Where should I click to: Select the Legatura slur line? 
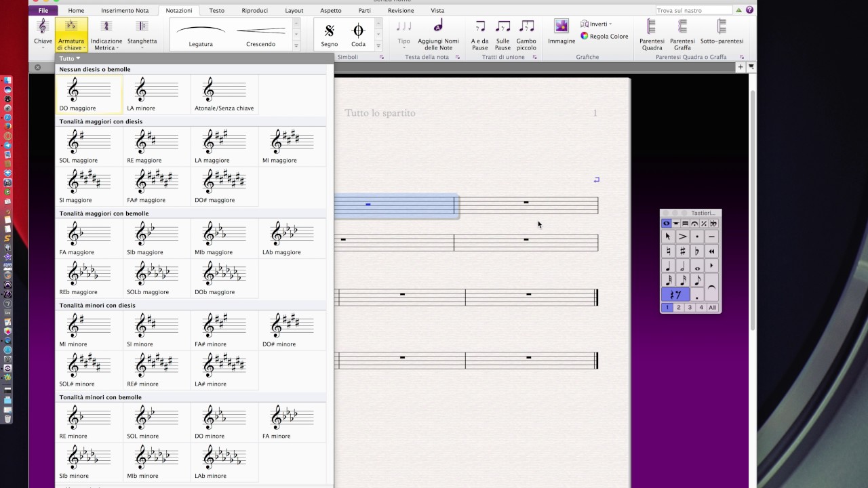[201, 34]
